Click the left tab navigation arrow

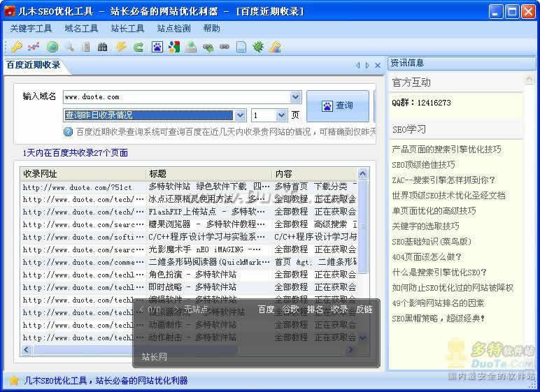tap(358, 65)
